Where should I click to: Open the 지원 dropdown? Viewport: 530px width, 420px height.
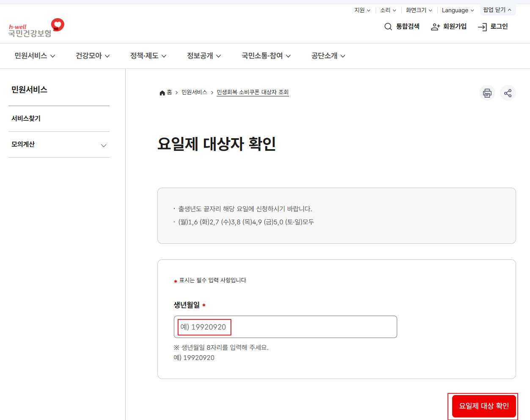point(362,10)
